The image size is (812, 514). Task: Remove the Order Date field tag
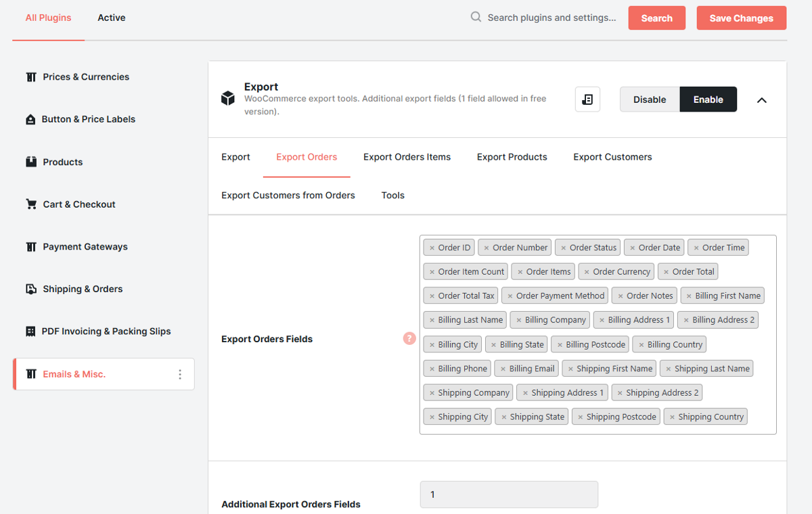633,248
